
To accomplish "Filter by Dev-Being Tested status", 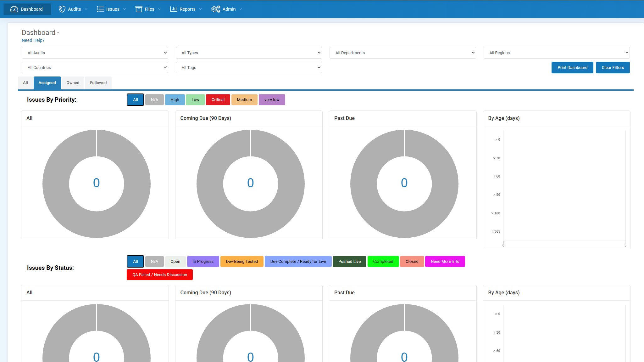I will pos(242,262).
